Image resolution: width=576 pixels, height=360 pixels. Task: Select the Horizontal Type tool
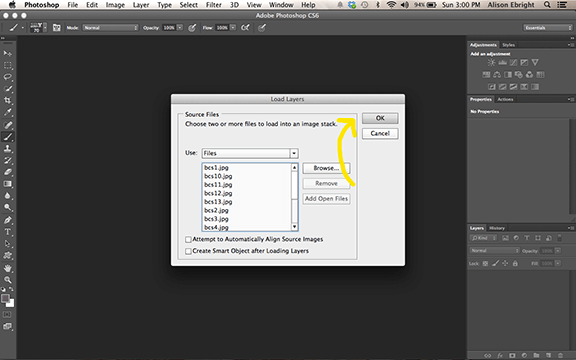tap(7, 232)
